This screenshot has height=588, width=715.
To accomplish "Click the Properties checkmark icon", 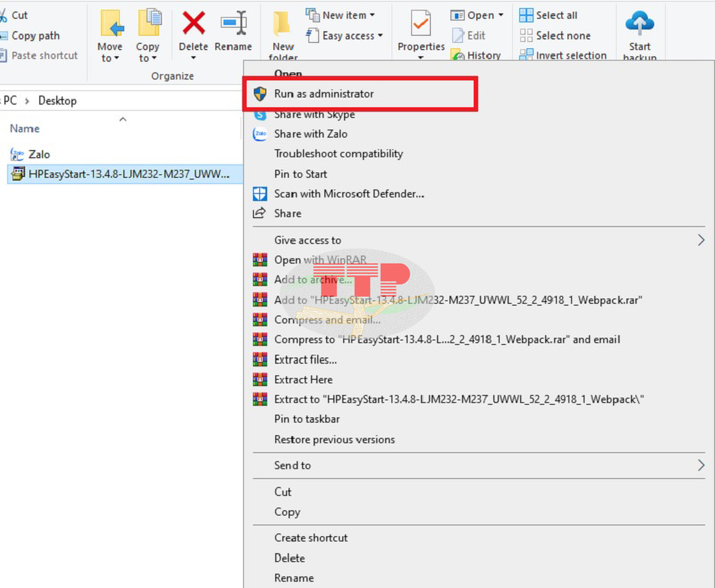I will [x=420, y=23].
